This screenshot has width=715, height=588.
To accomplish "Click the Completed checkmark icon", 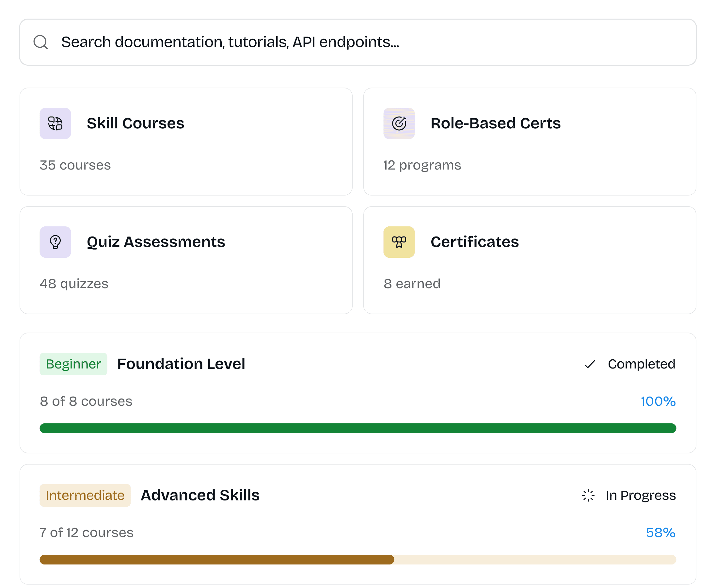I will coord(590,364).
